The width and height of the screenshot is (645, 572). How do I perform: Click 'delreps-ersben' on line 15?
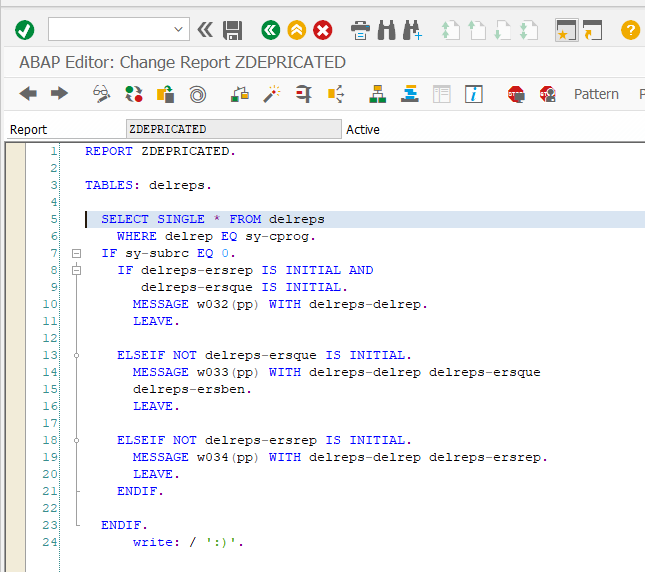click(189, 389)
